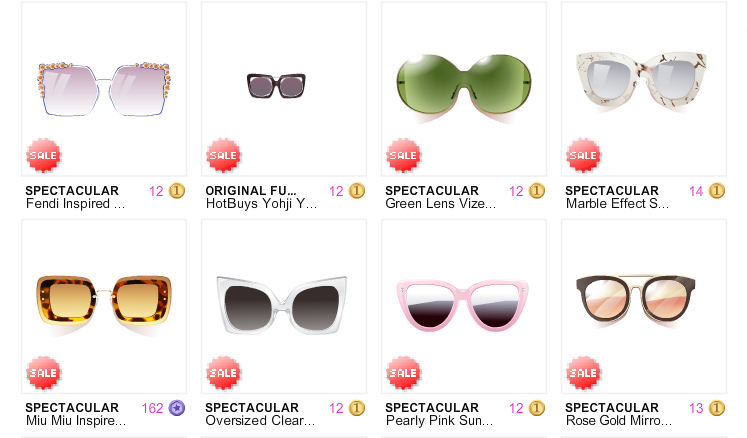The image size is (747, 438).
Task: Click the SALE badge on Pearly Pink sunglasses
Action: 404,373
